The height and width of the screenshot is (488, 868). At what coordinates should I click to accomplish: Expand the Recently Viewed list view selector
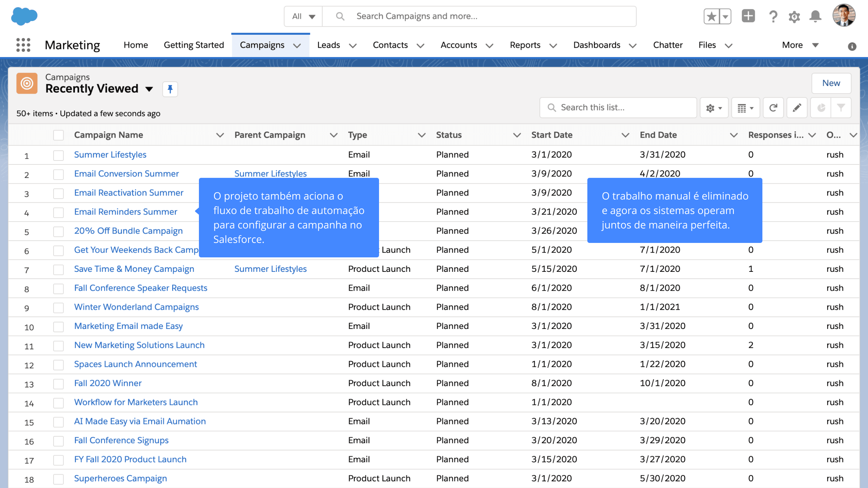(149, 89)
